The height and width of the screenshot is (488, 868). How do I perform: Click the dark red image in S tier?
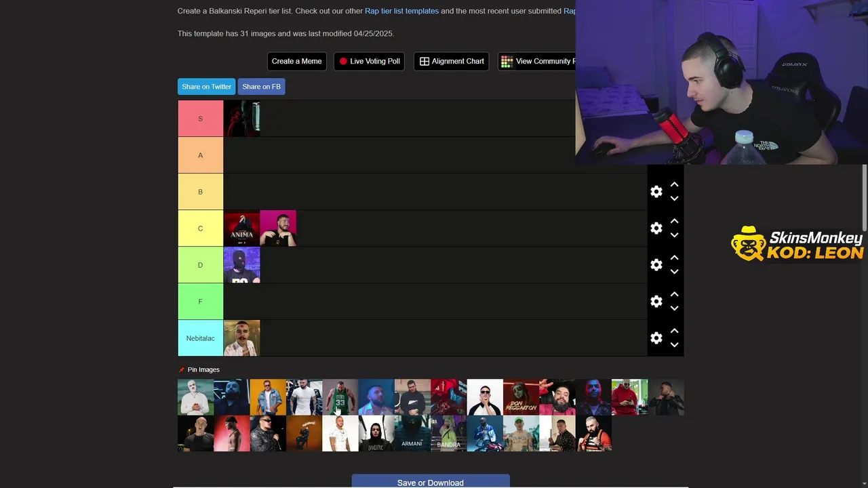[242, 119]
